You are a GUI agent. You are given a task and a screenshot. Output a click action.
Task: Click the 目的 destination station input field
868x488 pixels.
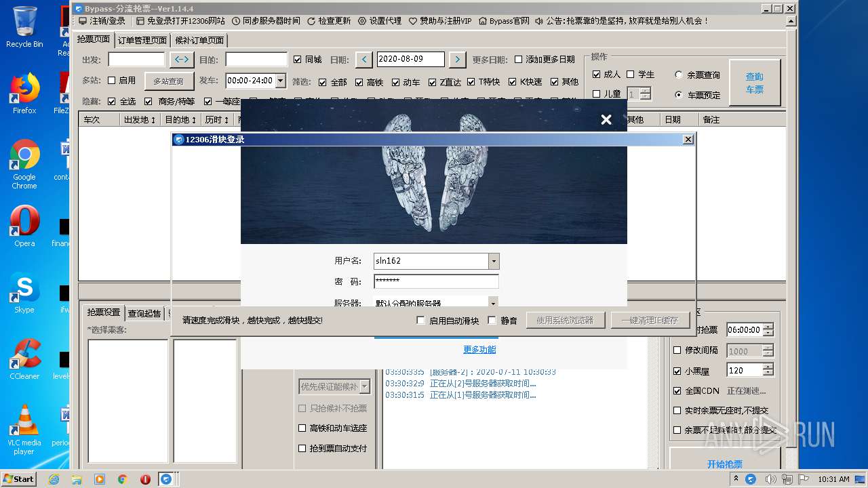click(256, 60)
